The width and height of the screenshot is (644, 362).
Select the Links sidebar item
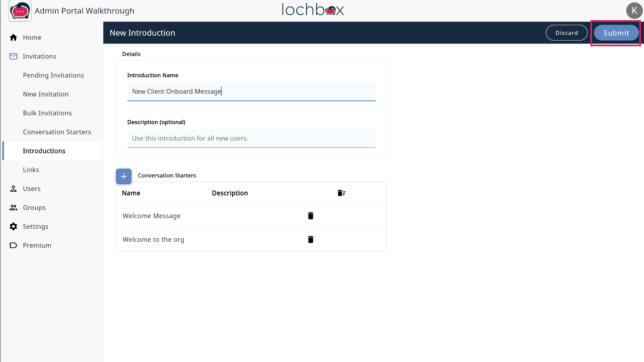31,170
